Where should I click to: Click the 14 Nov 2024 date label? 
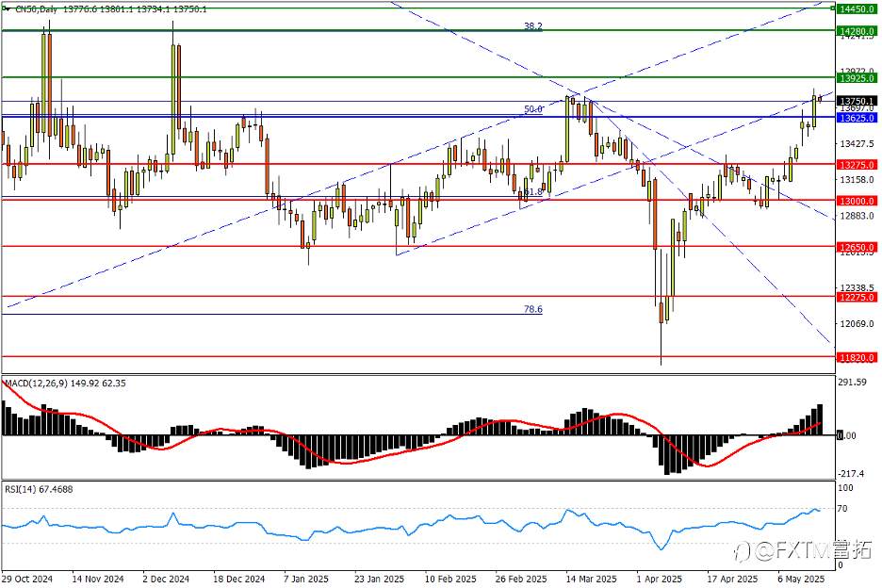[98, 579]
